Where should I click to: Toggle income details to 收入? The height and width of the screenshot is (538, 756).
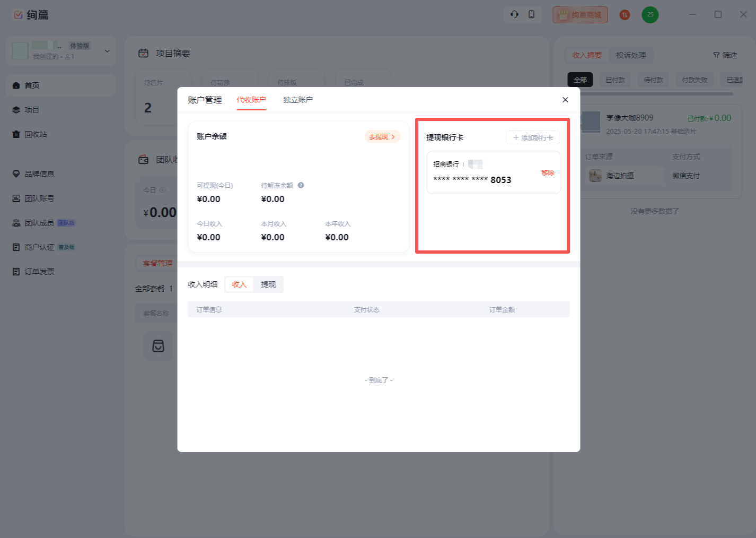(239, 284)
